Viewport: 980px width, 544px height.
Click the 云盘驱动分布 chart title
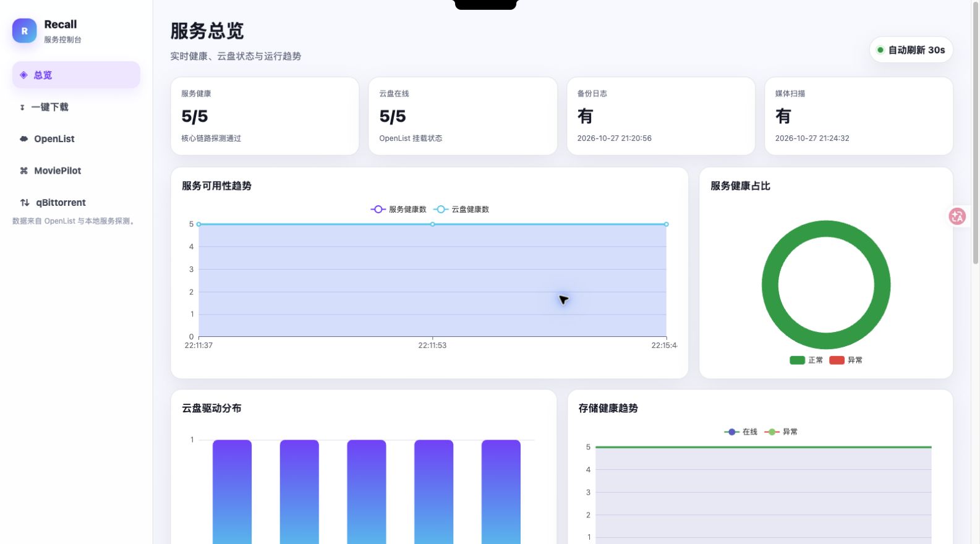(x=211, y=409)
